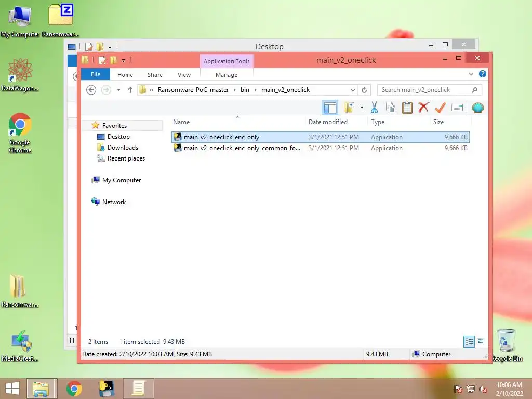The image size is (532, 399).
Task: Click the Copy icon in toolbar
Action: [391, 108]
